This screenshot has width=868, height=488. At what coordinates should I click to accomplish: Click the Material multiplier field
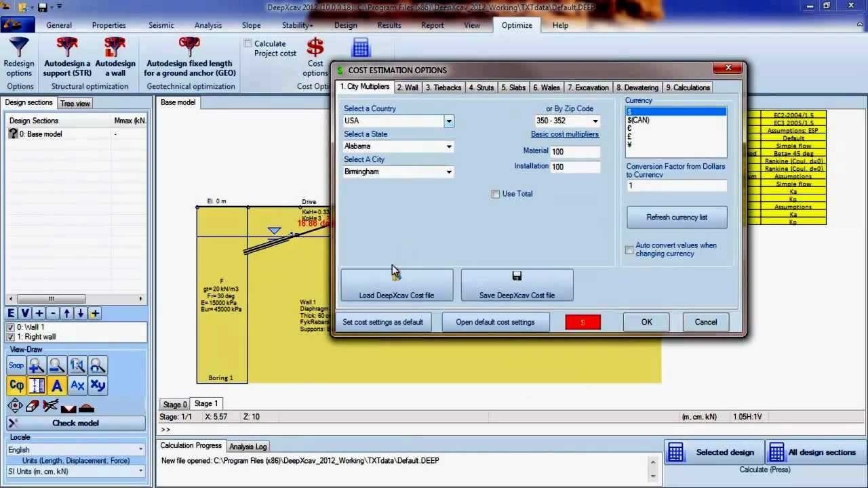pos(575,152)
